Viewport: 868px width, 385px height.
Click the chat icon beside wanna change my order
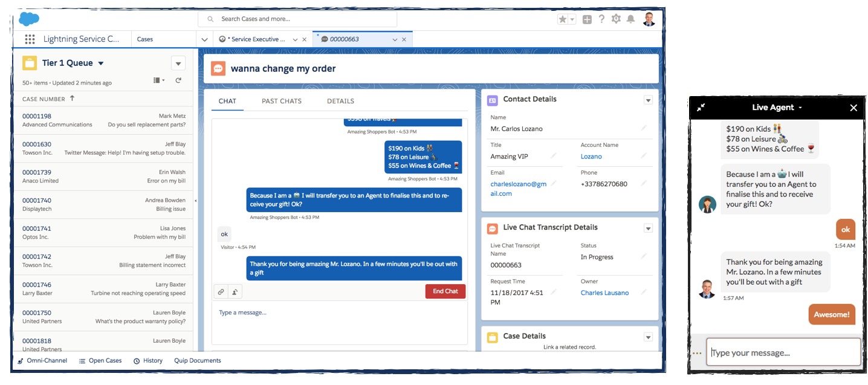pos(218,68)
